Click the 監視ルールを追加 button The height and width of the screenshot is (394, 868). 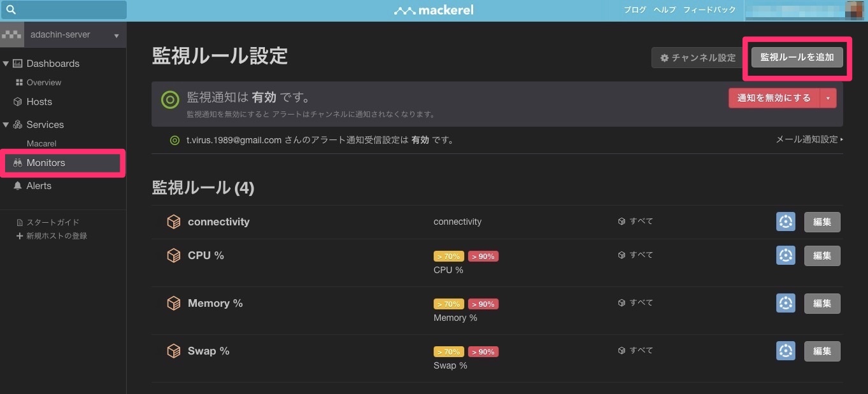(x=797, y=57)
